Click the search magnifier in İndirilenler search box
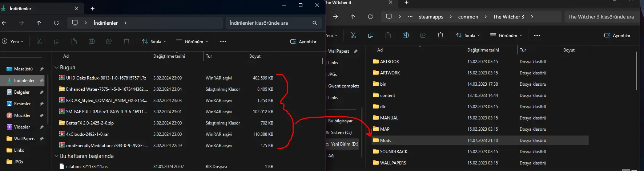The width and height of the screenshot is (644, 171). pos(315,23)
